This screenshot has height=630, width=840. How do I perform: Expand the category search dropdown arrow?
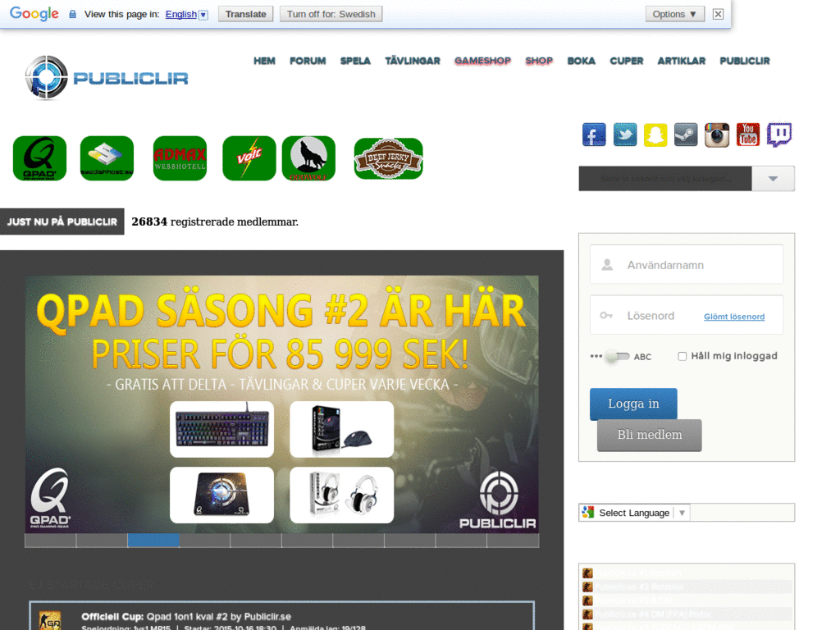773,178
